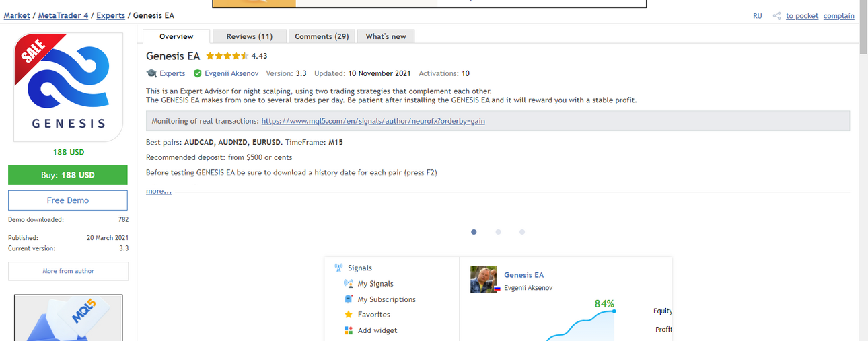Open the mql5 signals monitoring URL

click(373, 121)
